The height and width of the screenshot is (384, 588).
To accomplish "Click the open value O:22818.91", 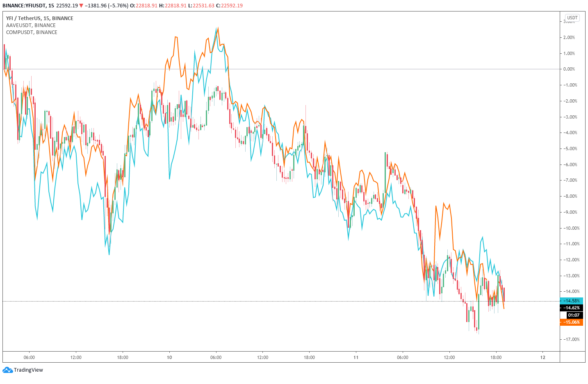I will [144, 6].
